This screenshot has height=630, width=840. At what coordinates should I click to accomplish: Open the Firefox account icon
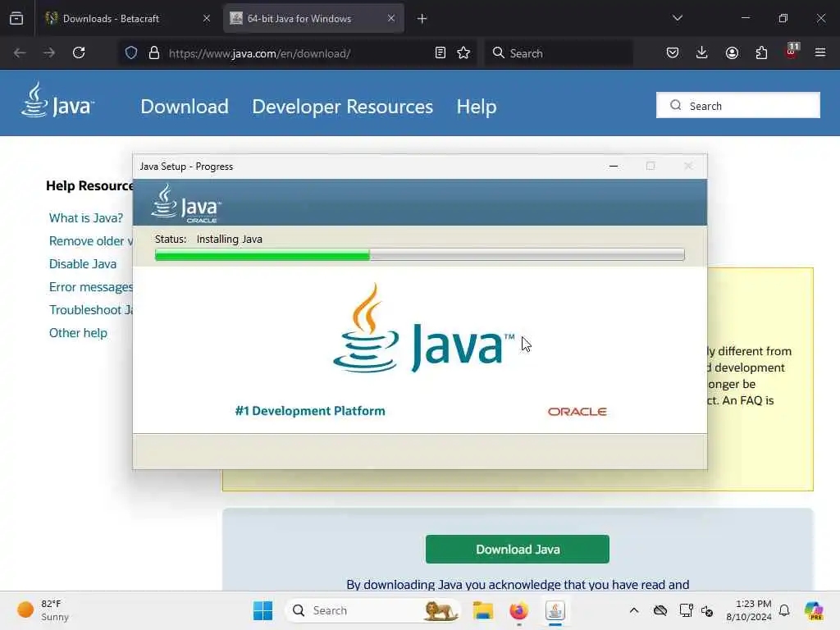coord(732,52)
